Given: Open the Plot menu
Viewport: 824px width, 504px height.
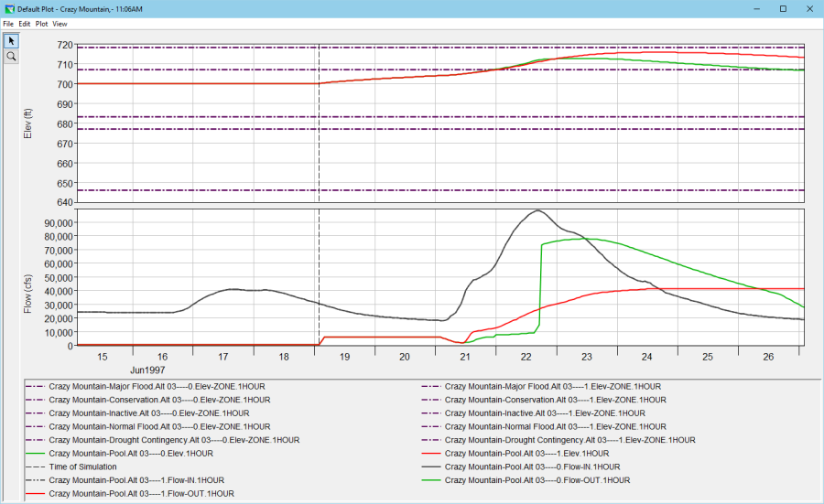Looking at the screenshot, I should click(x=41, y=24).
